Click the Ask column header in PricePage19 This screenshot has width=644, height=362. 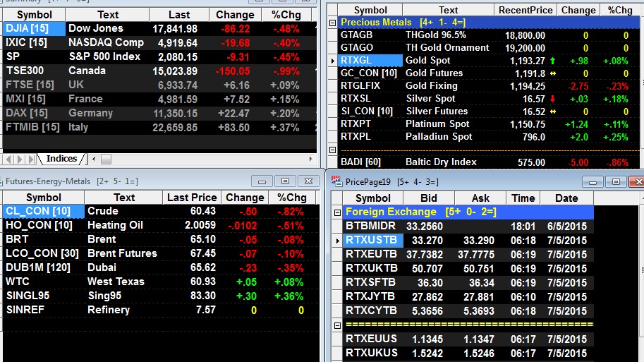point(480,198)
